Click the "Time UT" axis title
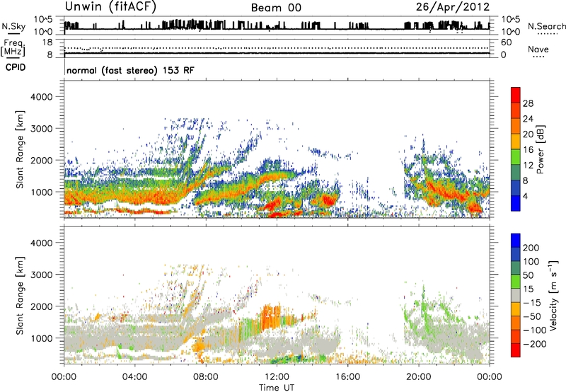The width and height of the screenshot is (566, 392). point(277,387)
